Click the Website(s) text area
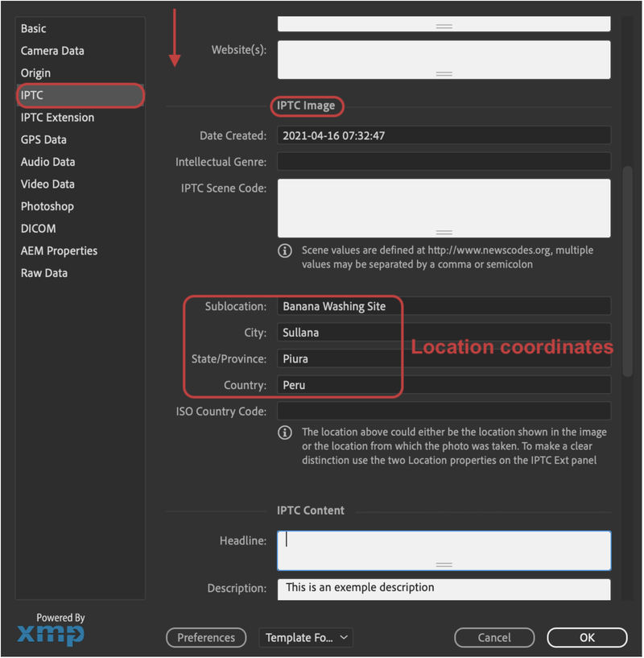 [x=444, y=60]
